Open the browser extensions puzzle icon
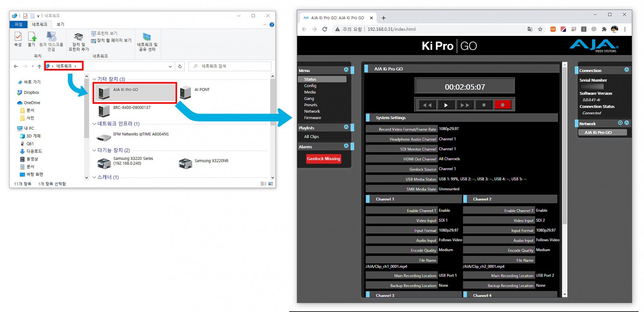The height and width of the screenshot is (312, 644). click(604, 29)
